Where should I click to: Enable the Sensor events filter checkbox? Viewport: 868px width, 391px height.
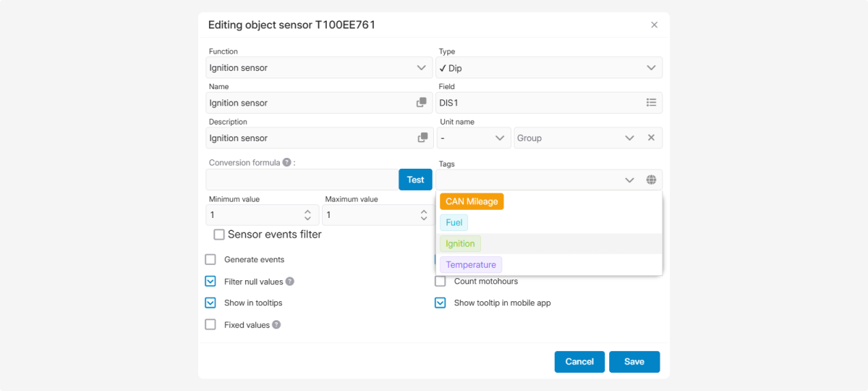219,235
